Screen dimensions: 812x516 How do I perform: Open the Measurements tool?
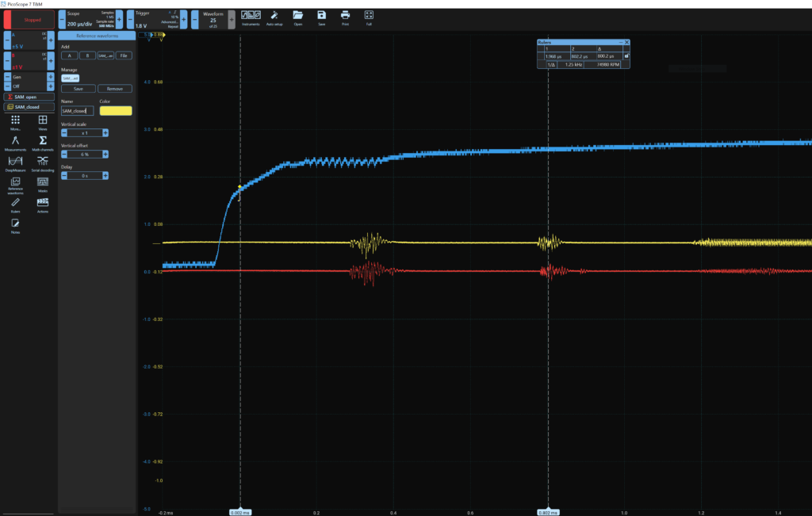coord(15,143)
